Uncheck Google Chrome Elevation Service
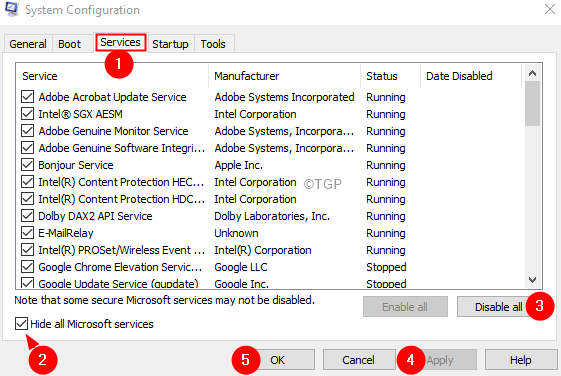Image resolution: width=561 pixels, height=376 pixels. point(28,267)
